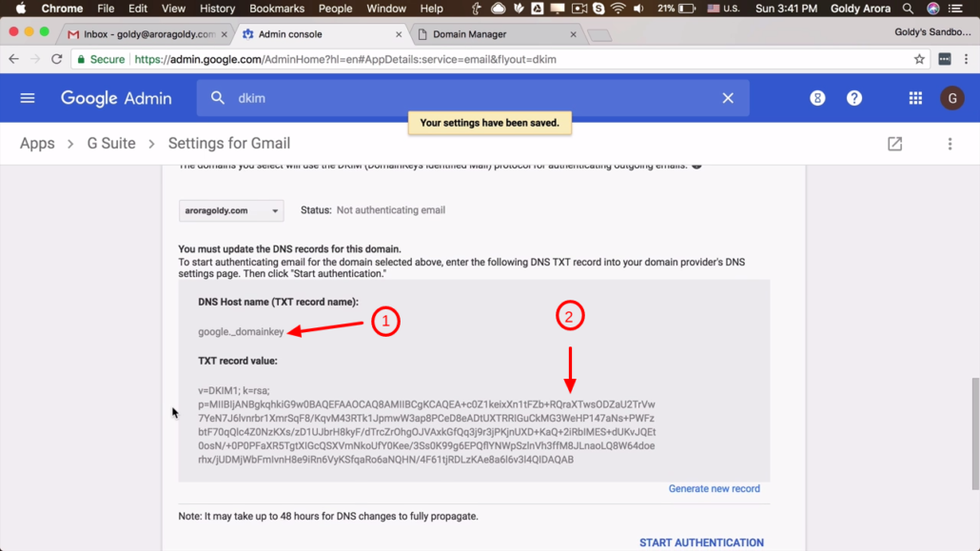Click the Generate new record link

[x=715, y=488]
